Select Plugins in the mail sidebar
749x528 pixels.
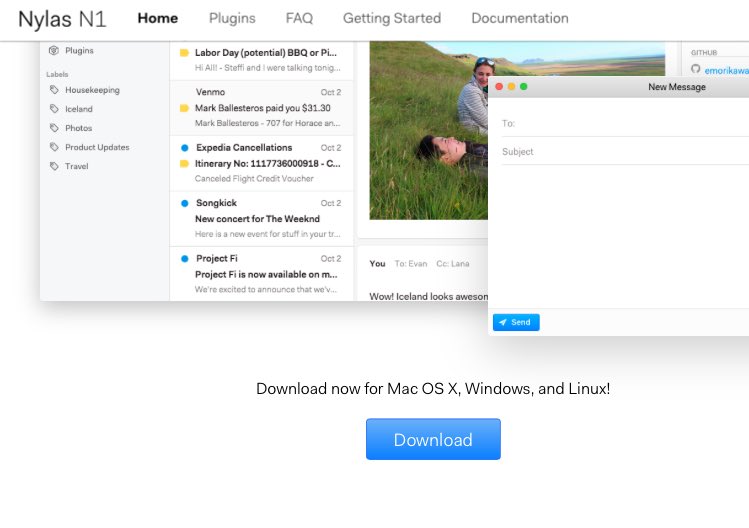click(79, 50)
